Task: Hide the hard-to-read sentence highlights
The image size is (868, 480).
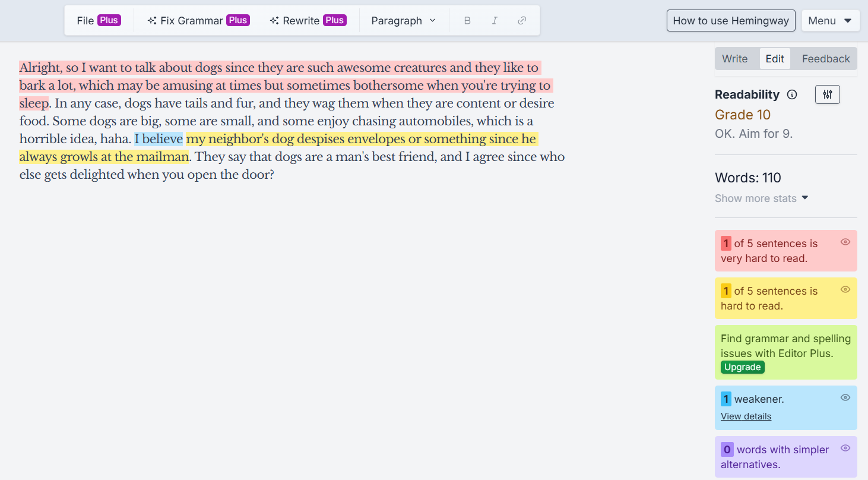Action: [x=845, y=289]
